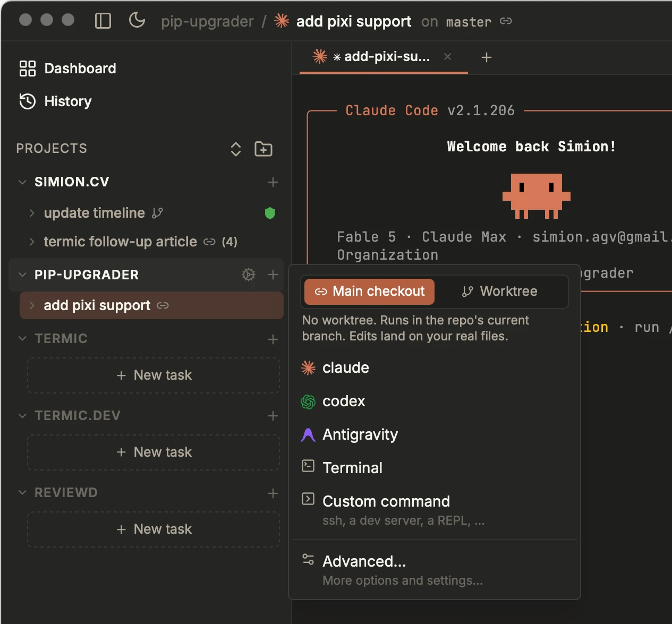The width and height of the screenshot is (672, 624).
Task: Click the title 'add pixi support'
Action: tap(354, 22)
